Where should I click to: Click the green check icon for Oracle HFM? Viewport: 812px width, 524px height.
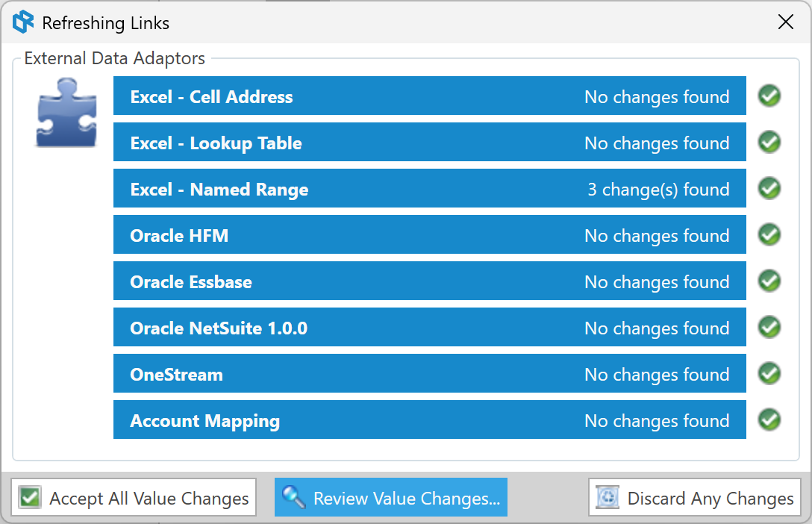click(x=769, y=234)
